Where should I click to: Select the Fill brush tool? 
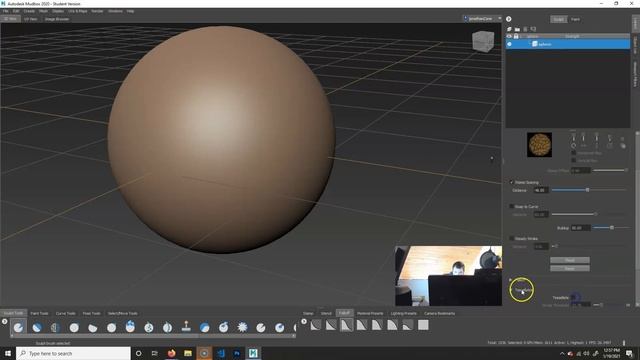[x=242, y=327]
